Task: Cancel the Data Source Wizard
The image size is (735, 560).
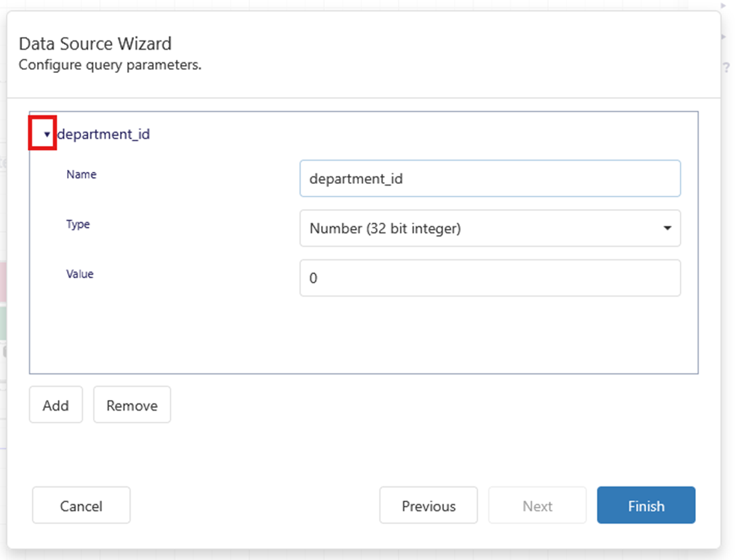Action: pos(81,506)
